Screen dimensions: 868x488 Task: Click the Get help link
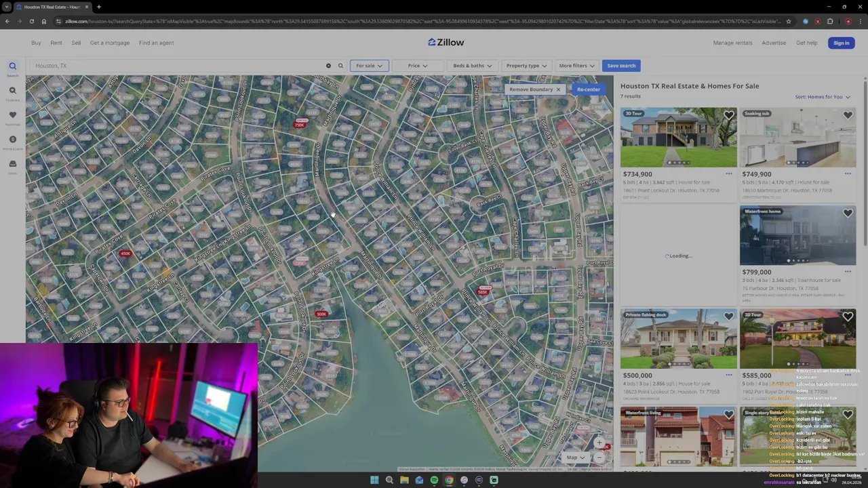pyautogui.click(x=807, y=43)
